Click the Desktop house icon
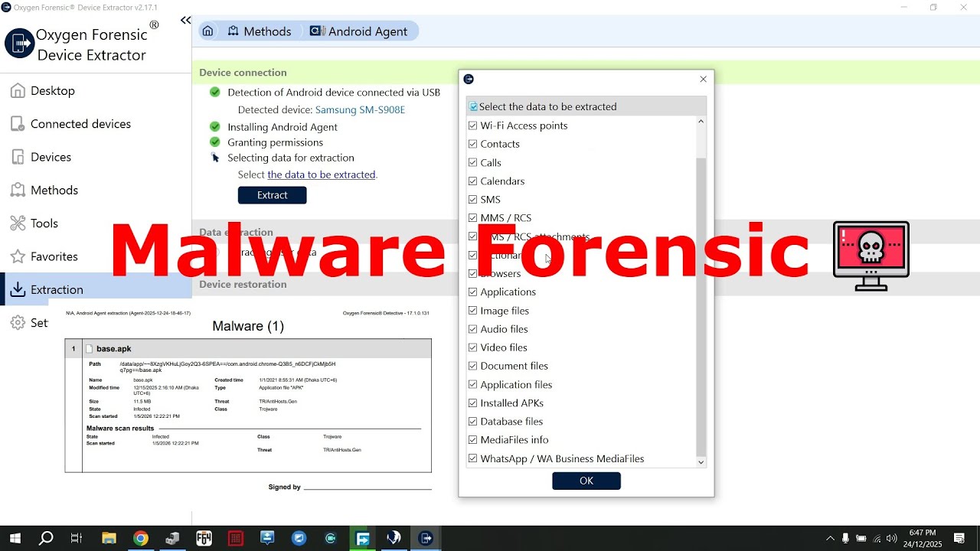Screen dimensions: 980x551 pos(18,90)
